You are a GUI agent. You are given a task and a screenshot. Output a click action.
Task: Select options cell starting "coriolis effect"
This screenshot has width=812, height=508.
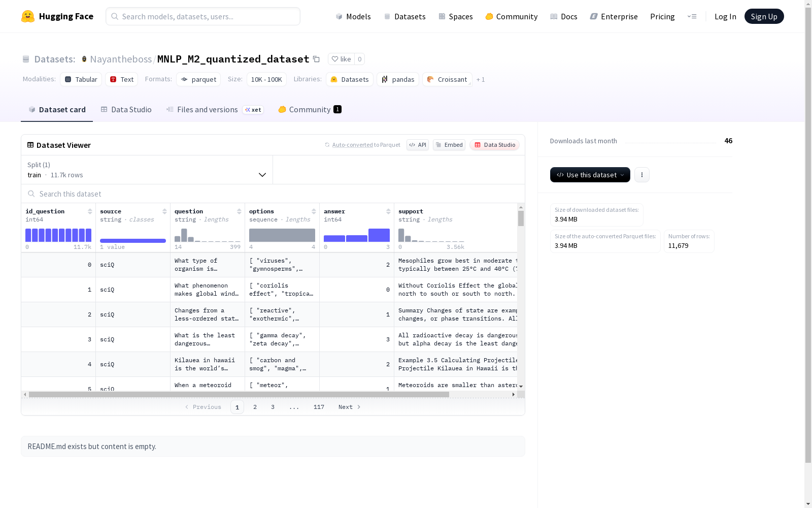click(x=282, y=290)
